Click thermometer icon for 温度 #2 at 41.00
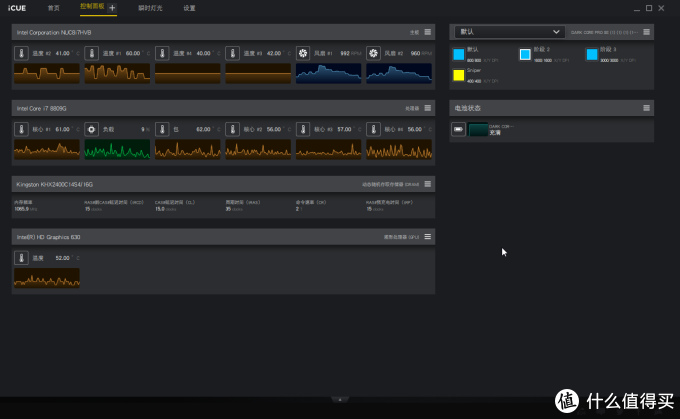The height and width of the screenshot is (419, 680). [x=21, y=53]
